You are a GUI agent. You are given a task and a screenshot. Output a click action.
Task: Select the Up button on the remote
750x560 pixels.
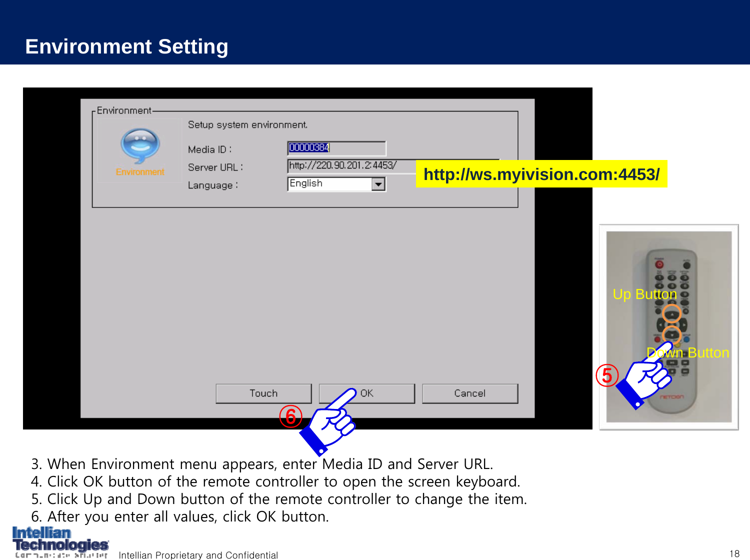pyautogui.click(x=672, y=315)
